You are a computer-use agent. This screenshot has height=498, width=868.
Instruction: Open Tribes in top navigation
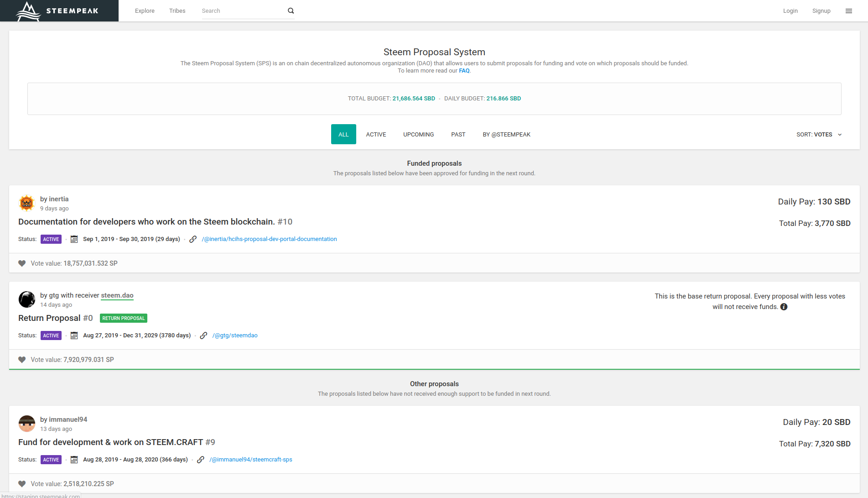point(177,11)
